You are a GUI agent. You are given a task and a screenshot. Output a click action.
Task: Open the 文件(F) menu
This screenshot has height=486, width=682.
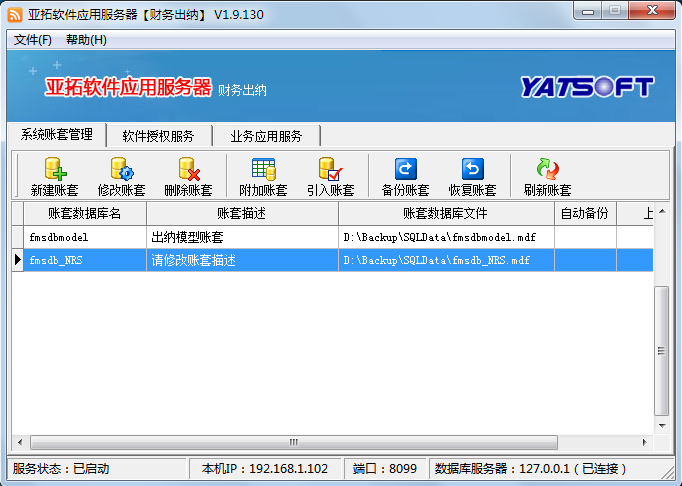point(33,40)
